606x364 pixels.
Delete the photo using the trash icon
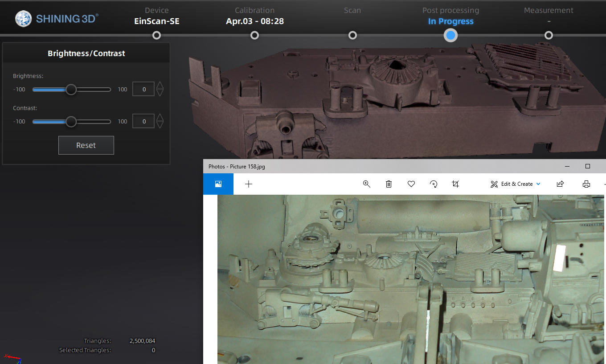coord(389,184)
